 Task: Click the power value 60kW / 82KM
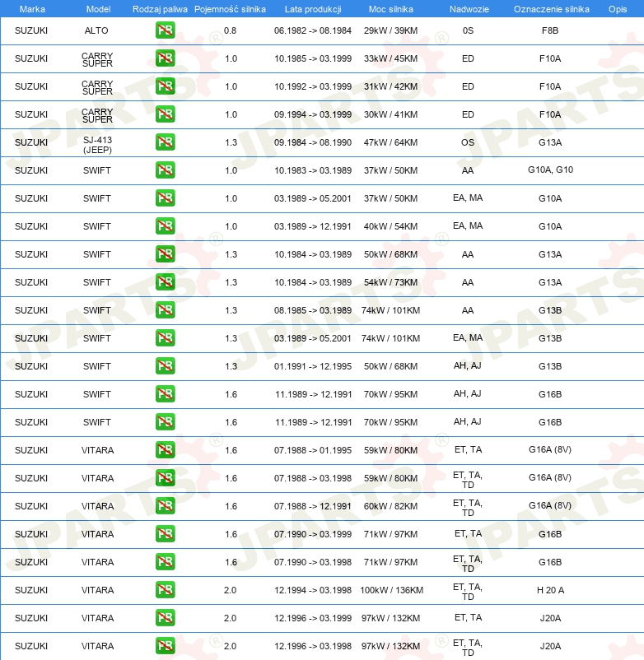[391, 506]
